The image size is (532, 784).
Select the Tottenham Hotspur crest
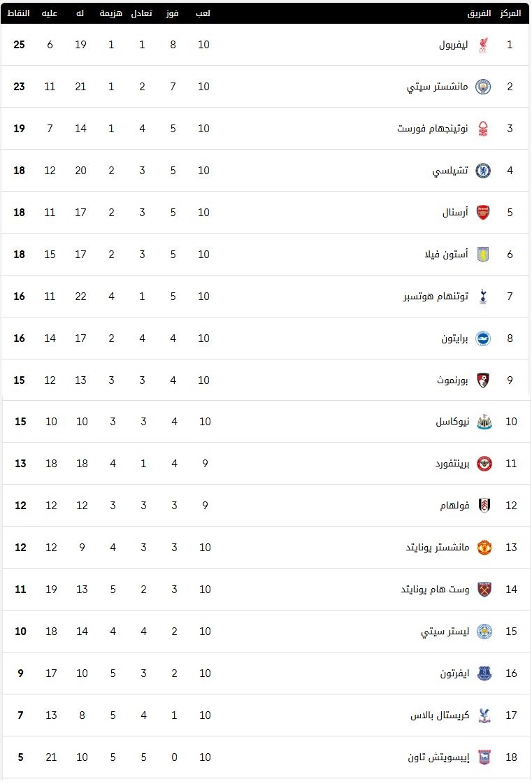(483, 297)
